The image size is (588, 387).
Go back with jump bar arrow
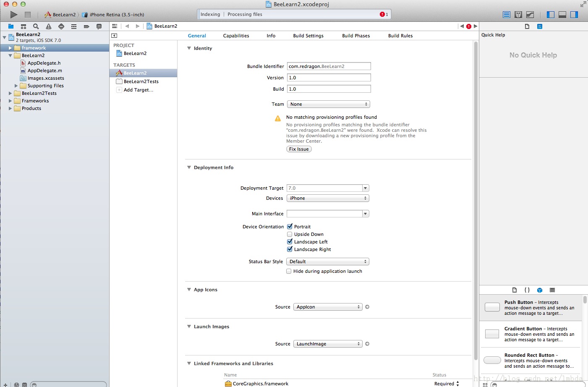pyautogui.click(x=127, y=26)
